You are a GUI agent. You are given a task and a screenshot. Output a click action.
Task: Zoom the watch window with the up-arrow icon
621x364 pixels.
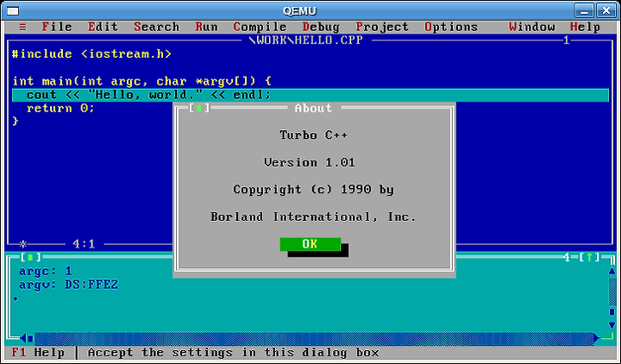coord(589,257)
